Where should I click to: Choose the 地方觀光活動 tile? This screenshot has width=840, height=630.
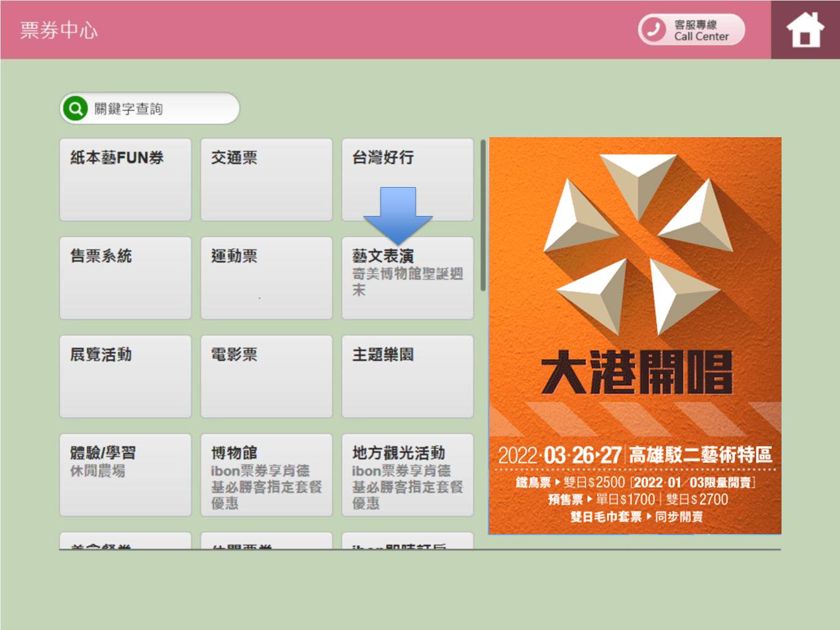point(407,475)
